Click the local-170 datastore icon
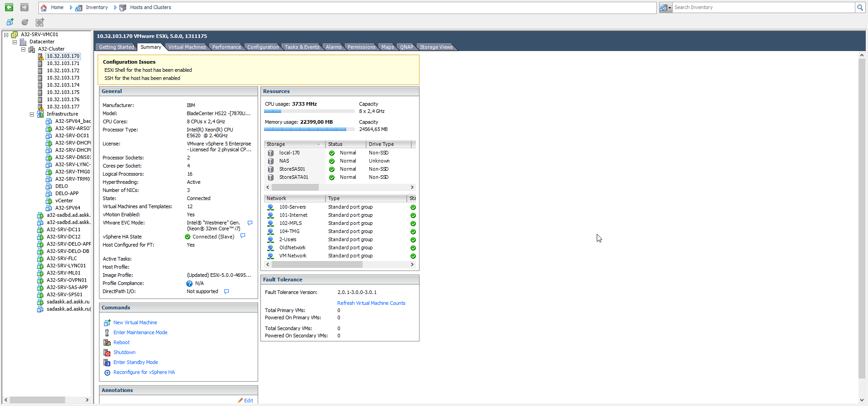868x406 pixels. pos(271,153)
